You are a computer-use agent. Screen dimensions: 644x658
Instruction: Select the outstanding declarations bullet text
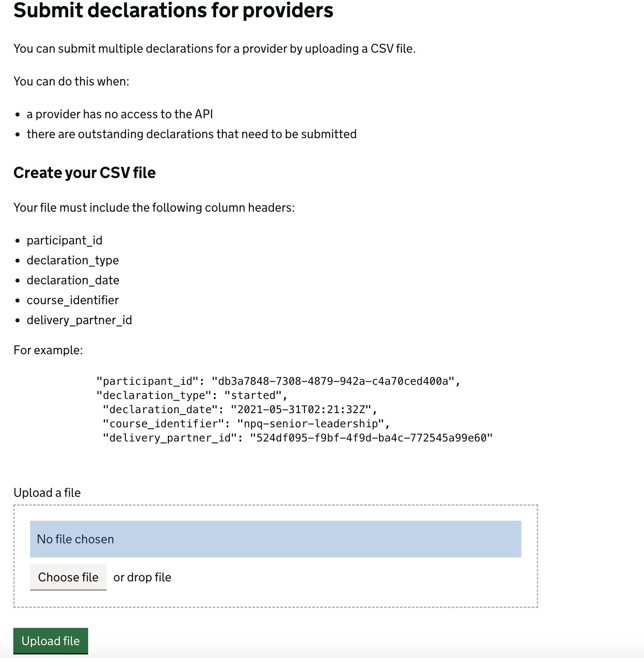tap(192, 134)
